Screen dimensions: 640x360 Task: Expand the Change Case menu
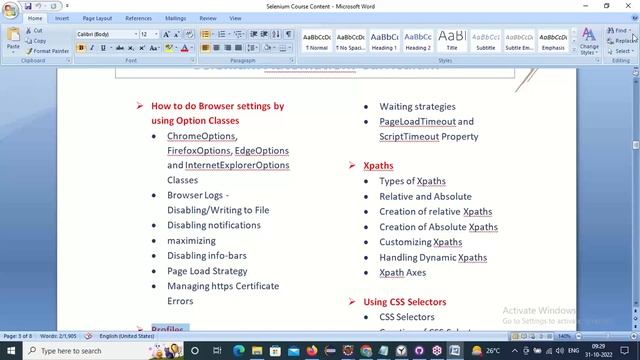pos(154,48)
